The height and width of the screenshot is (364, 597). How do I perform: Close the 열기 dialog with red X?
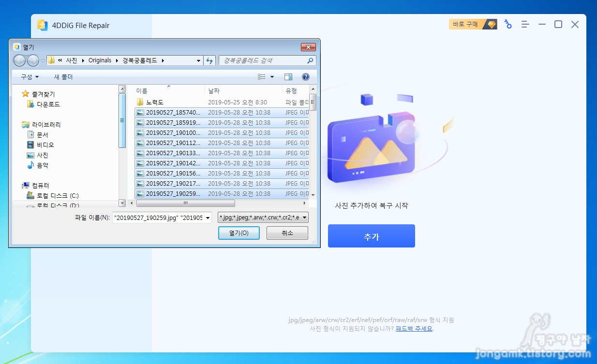[308, 47]
